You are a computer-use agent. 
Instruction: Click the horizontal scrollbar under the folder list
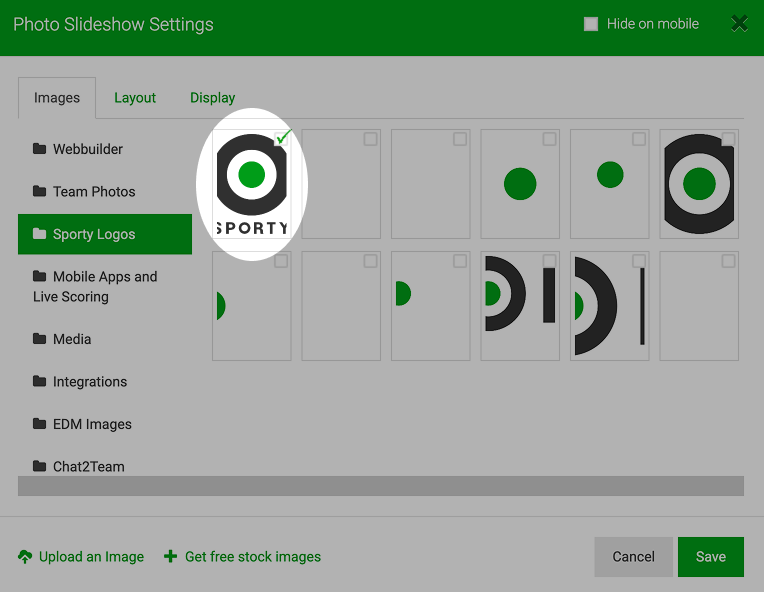click(x=381, y=486)
